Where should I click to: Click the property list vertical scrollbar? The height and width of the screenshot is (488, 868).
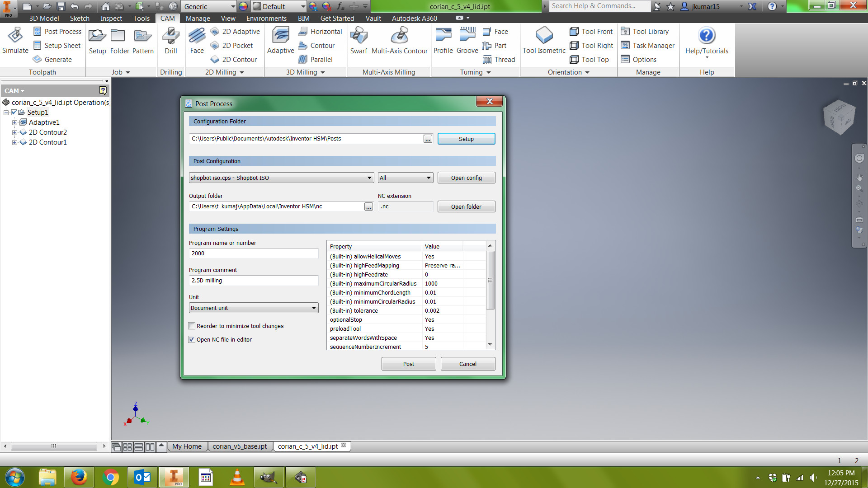(490, 280)
